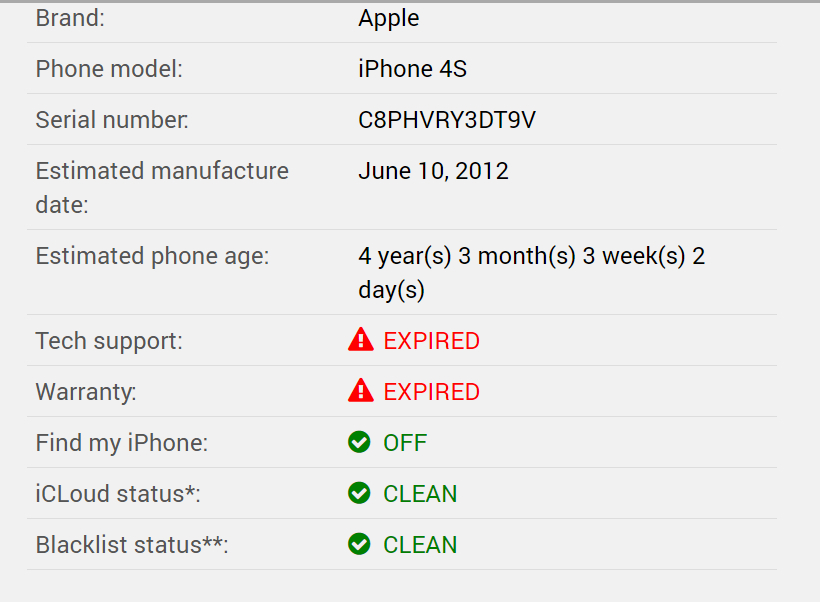The height and width of the screenshot is (602, 820).
Task: Click the warning triangle beside Tech support
Action: [360, 341]
